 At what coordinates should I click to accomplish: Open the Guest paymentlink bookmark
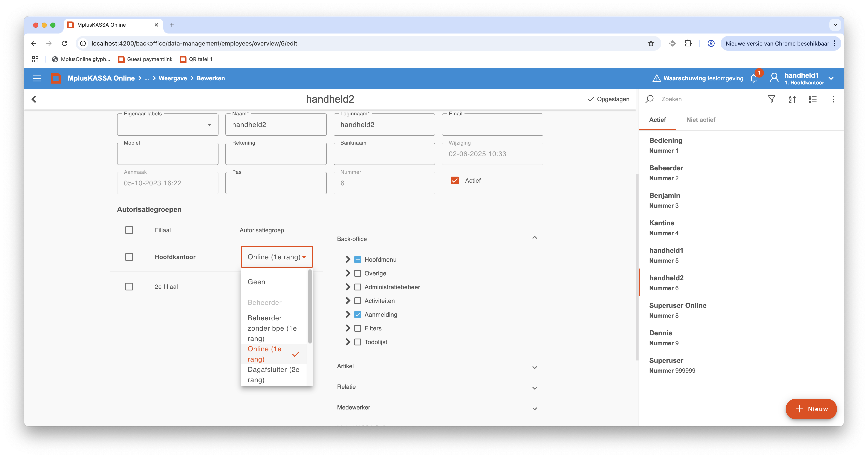145,59
